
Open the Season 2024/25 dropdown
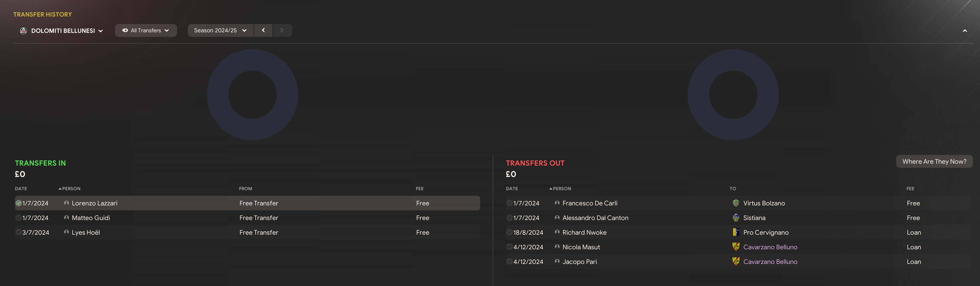coord(220,30)
